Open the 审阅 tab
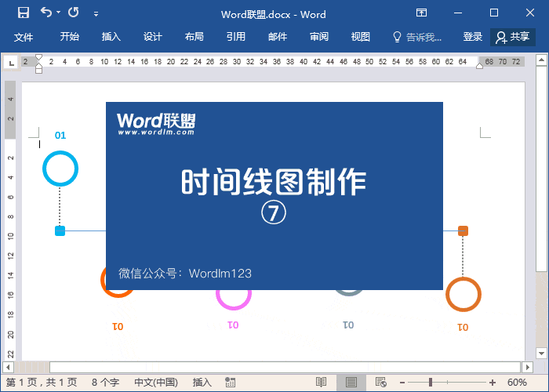This screenshot has height=392, width=549. coord(319,36)
